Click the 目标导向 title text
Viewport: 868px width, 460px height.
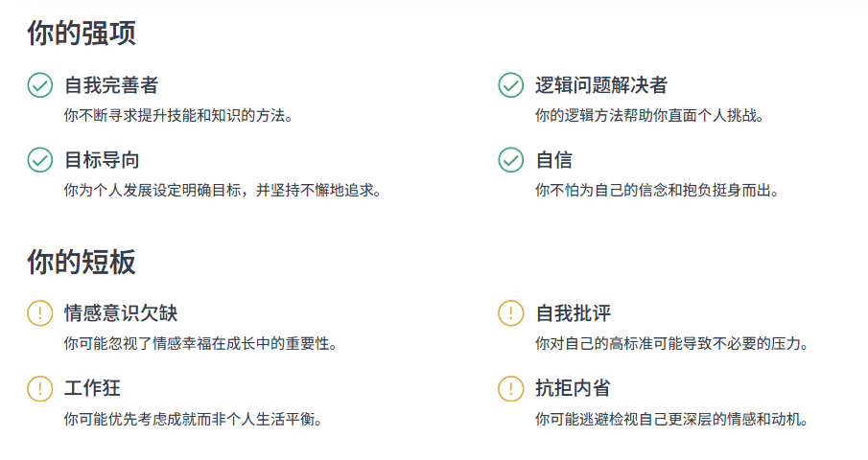click(102, 160)
